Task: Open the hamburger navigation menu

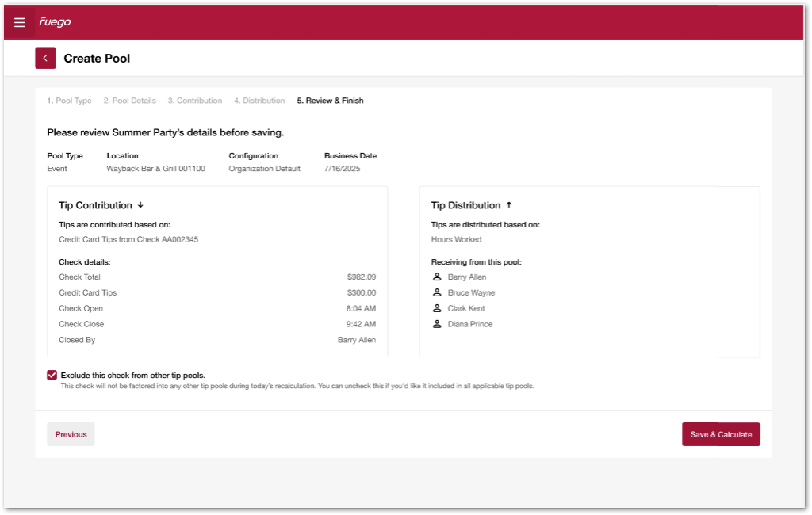Action: [x=20, y=22]
